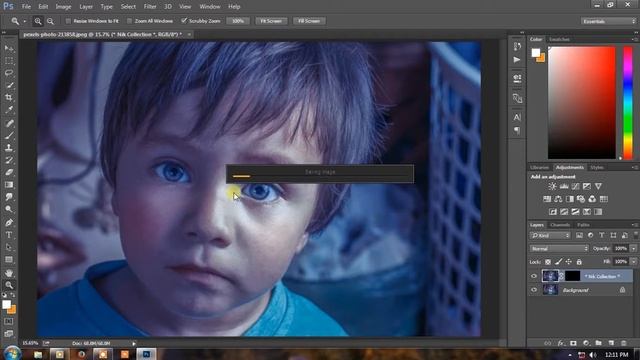Switch to the Styles tab
This screenshot has height=360, width=640.
[x=596, y=167]
